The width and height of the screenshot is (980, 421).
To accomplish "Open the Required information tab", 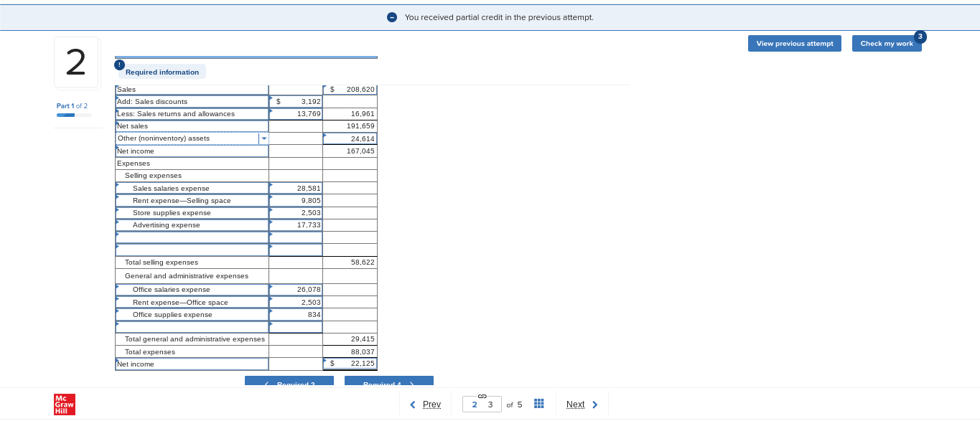I will tap(162, 72).
